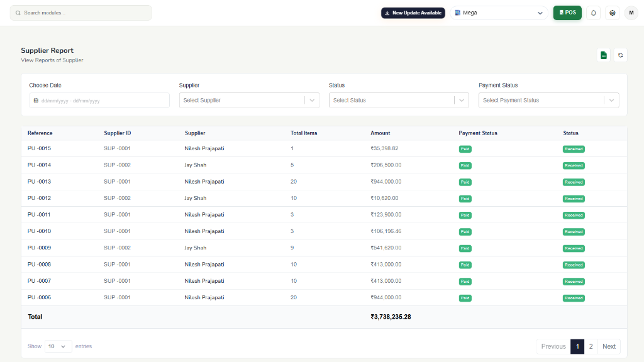Select reference PU -0006

[x=39, y=297]
